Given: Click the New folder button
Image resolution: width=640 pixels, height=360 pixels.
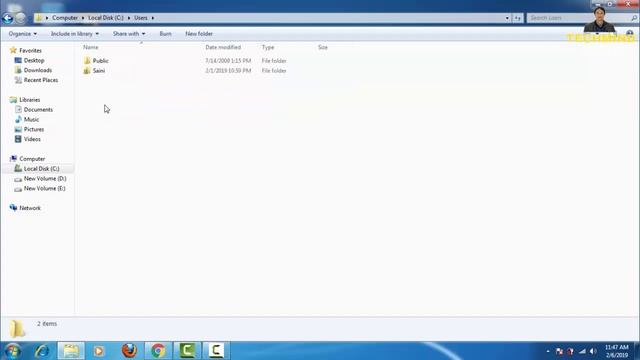Looking at the screenshot, I should coord(199,34).
